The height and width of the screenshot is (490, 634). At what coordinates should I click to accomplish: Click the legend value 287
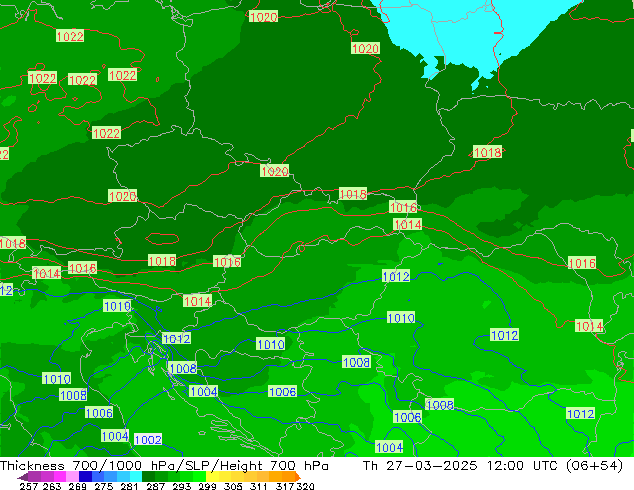[x=155, y=486]
